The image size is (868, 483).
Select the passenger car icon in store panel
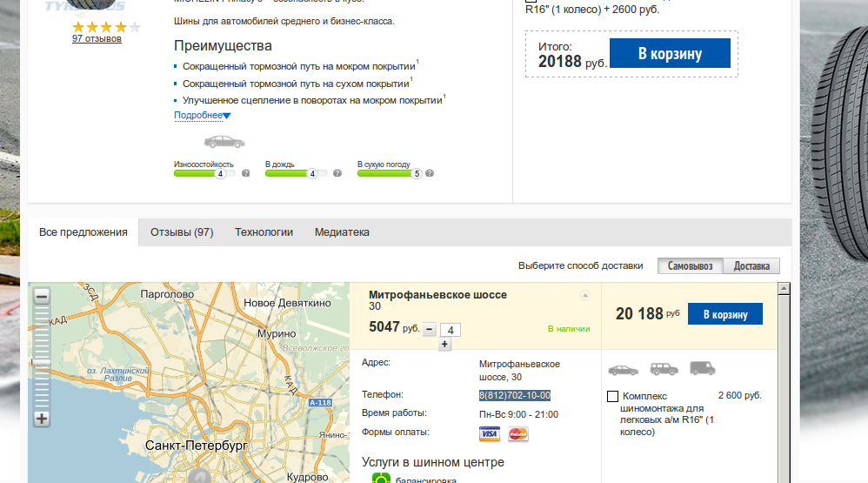tap(624, 370)
